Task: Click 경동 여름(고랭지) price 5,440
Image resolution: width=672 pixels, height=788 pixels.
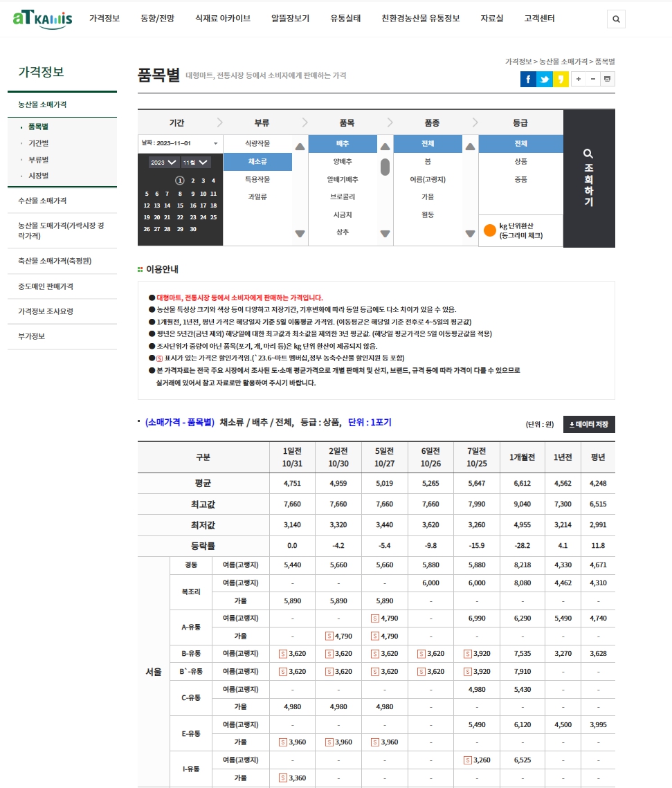Action: [x=292, y=565]
